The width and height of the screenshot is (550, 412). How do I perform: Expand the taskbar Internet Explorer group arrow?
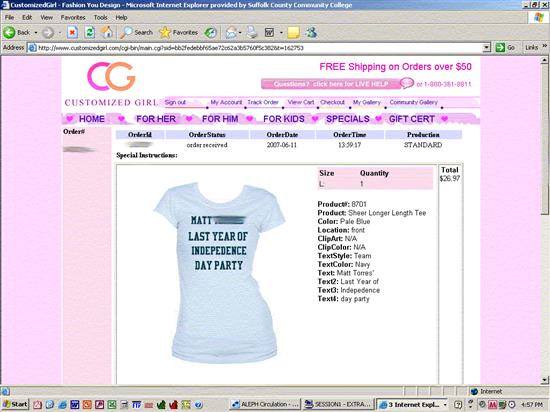445,405
